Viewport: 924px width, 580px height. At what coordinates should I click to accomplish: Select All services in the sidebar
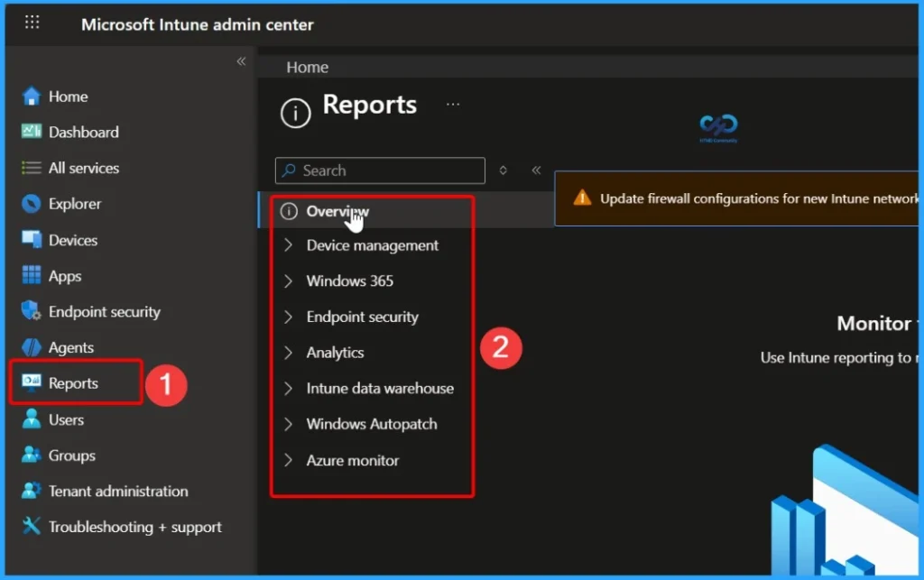point(86,168)
